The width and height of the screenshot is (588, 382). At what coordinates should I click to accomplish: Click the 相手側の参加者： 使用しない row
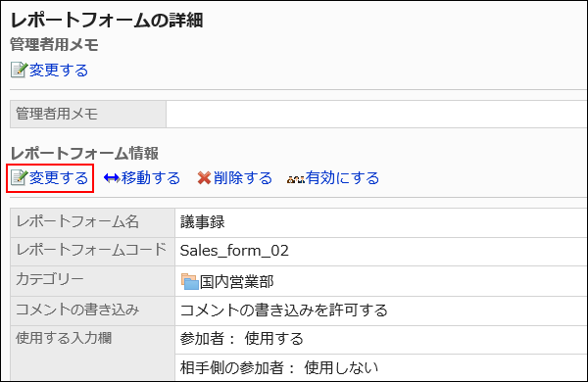click(381, 367)
